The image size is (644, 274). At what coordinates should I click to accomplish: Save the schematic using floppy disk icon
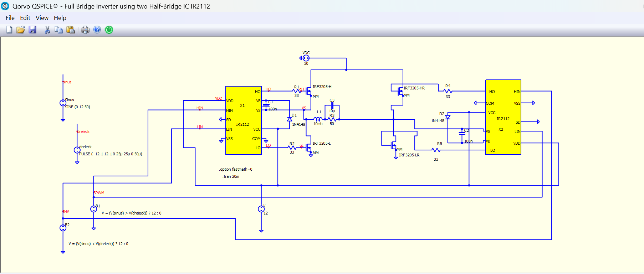coord(32,30)
